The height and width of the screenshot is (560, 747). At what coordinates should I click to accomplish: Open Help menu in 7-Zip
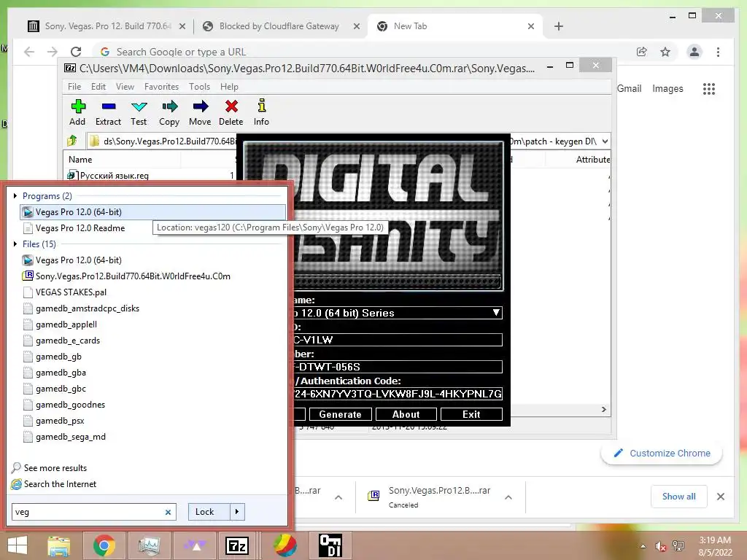229,87
